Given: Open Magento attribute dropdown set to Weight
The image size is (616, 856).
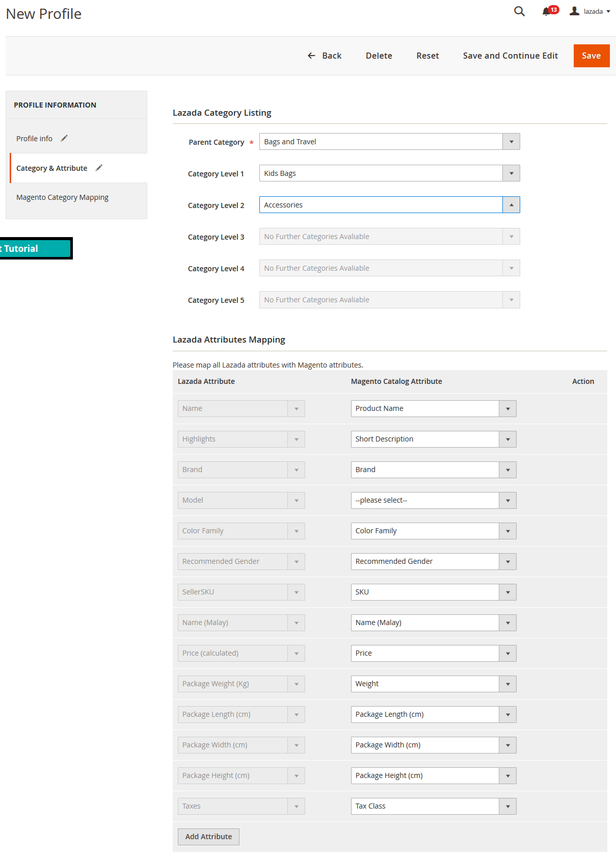Looking at the screenshot, I should pos(434,684).
